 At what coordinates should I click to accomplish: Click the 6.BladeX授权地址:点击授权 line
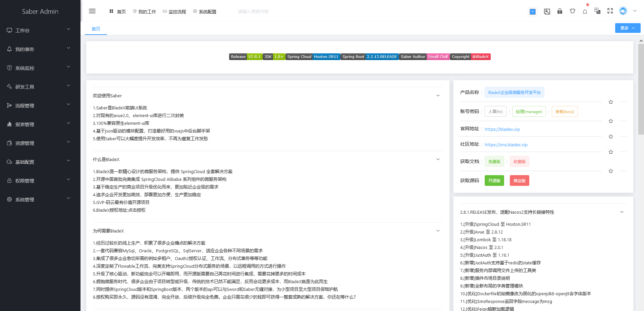point(119,210)
